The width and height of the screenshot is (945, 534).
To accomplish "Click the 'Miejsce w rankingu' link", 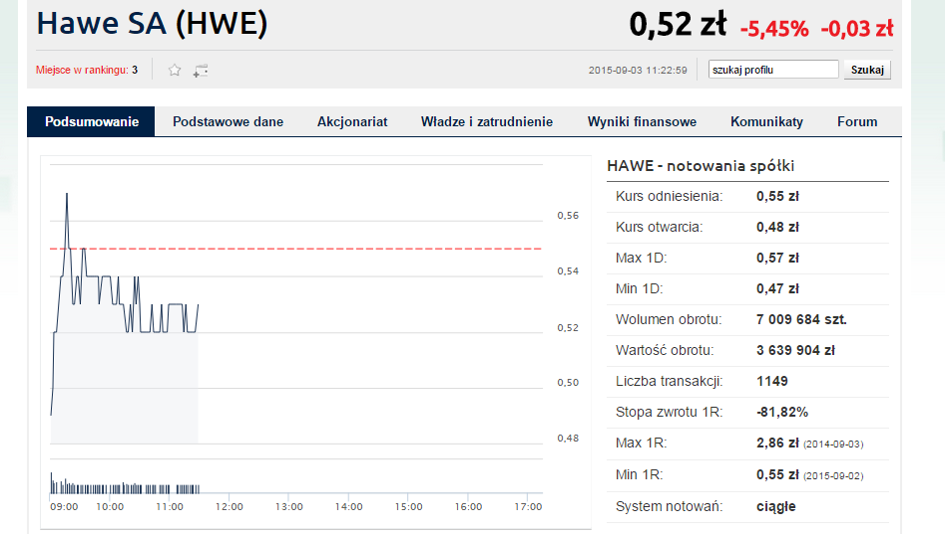I will click(x=82, y=70).
